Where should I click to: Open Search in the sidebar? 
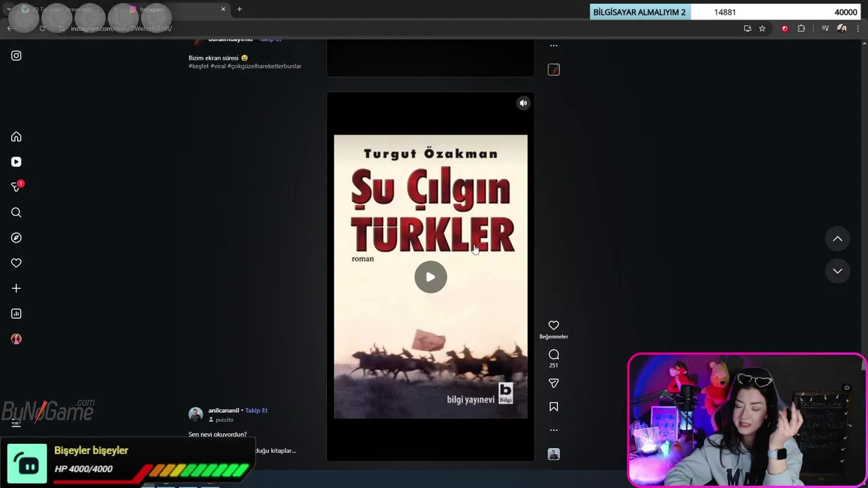(x=16, y=213)
